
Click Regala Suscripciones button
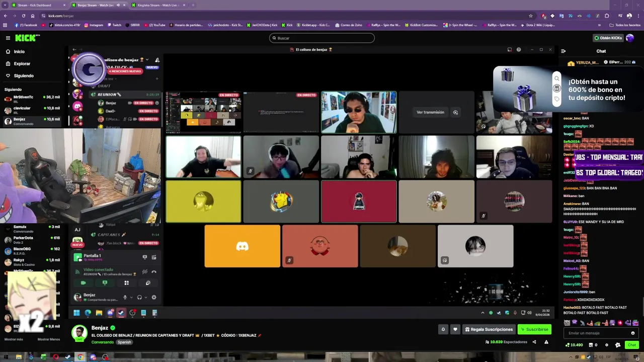(489, 329)
